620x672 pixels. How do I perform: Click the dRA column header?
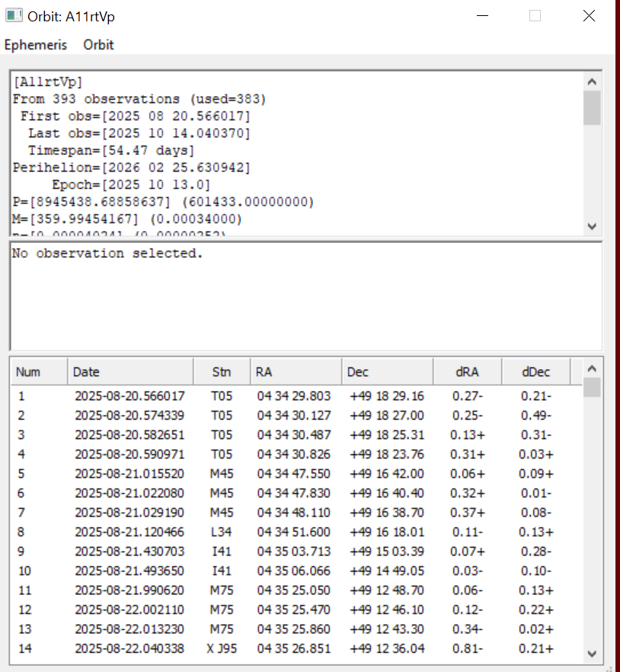[467, 373]
